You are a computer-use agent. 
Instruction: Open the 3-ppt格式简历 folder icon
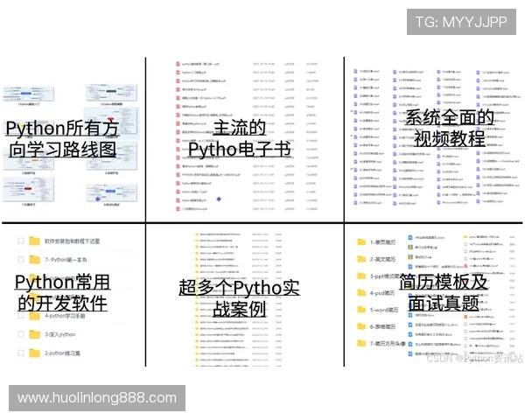pos(361,276)
